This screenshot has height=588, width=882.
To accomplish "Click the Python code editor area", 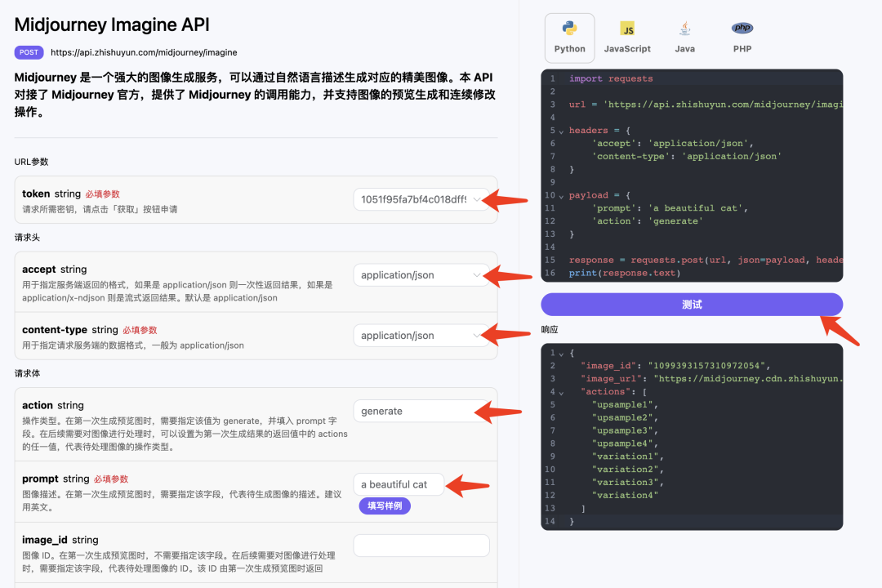I will 692,176.
